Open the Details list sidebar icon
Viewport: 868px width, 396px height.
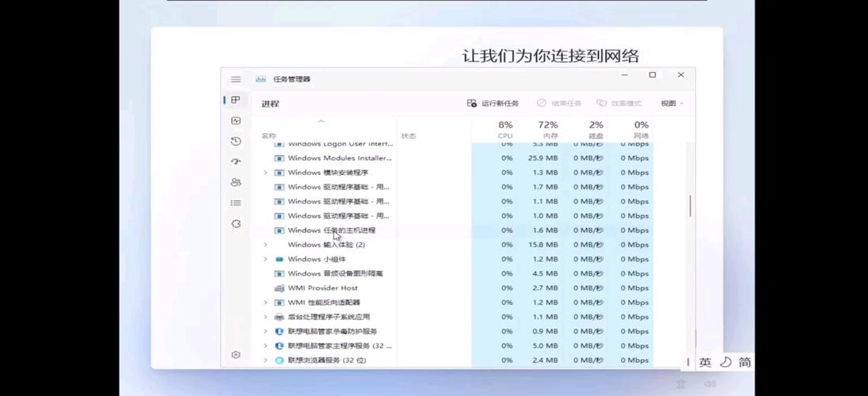click(x=236, y=204)
